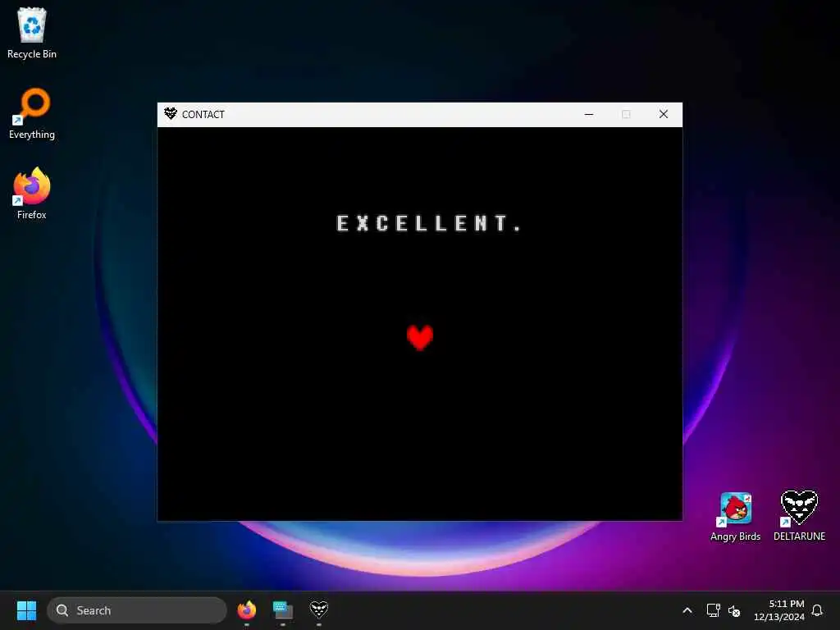Switch to the DELTARUNE taskbar icon
840x630 pixels.
pos(319,609)
